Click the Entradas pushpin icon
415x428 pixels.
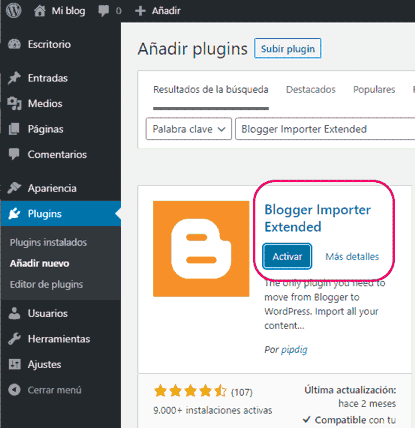click(x=14, y=78)
